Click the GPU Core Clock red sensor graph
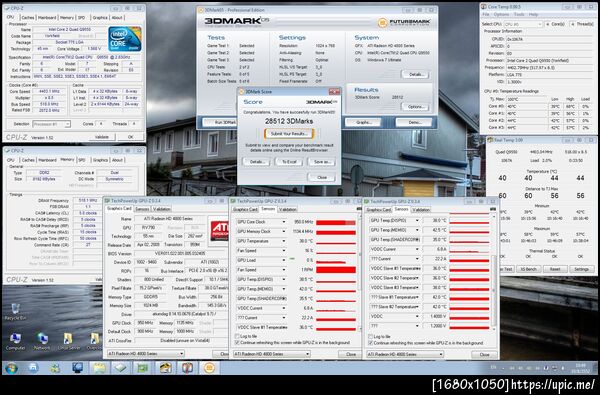The width and height of the screenshot is (600, 395). [x=336, y=222]
